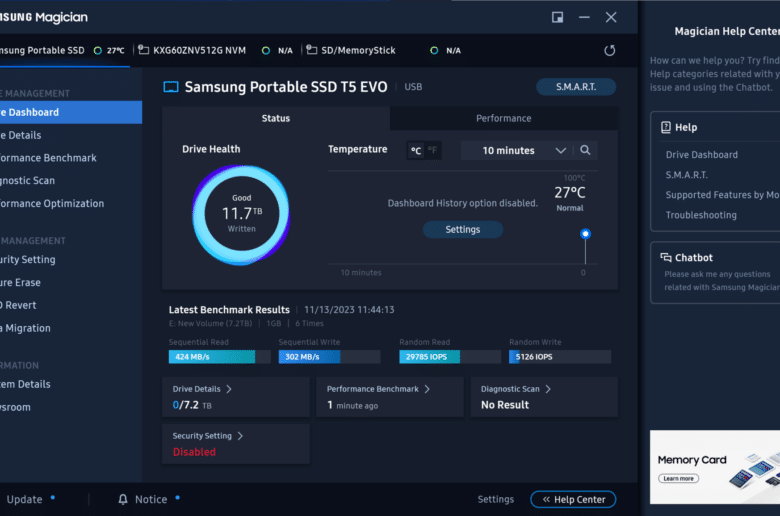
Task: Open the temperature history search magnifier
Action: 585,150
